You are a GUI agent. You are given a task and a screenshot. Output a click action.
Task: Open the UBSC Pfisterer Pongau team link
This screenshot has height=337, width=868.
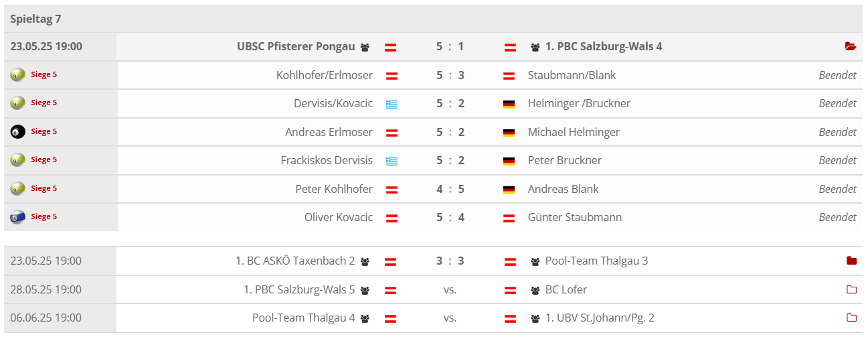coord(296,47)
